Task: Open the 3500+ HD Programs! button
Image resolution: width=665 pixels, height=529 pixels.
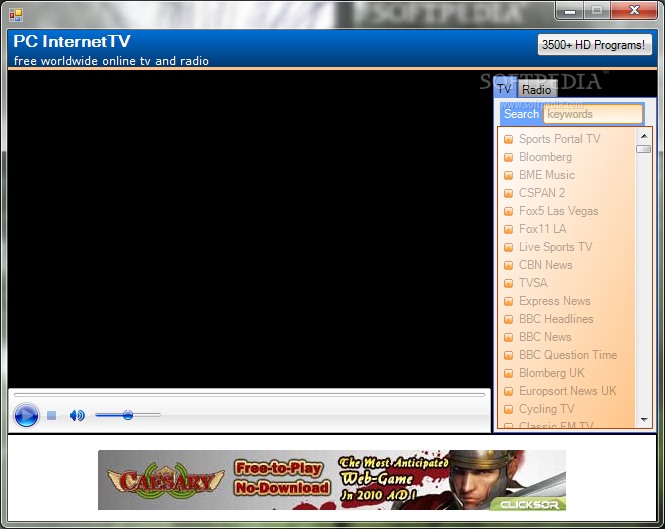Action: point(594,45)
